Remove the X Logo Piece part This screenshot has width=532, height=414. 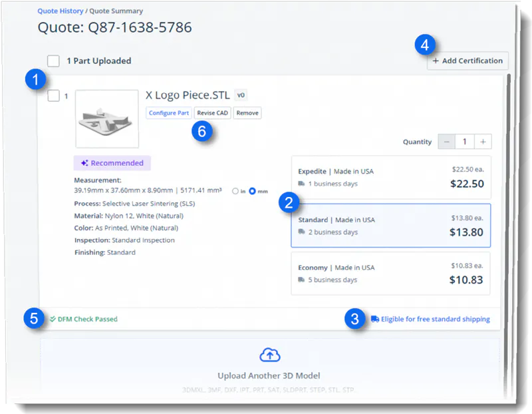(247, 113)
